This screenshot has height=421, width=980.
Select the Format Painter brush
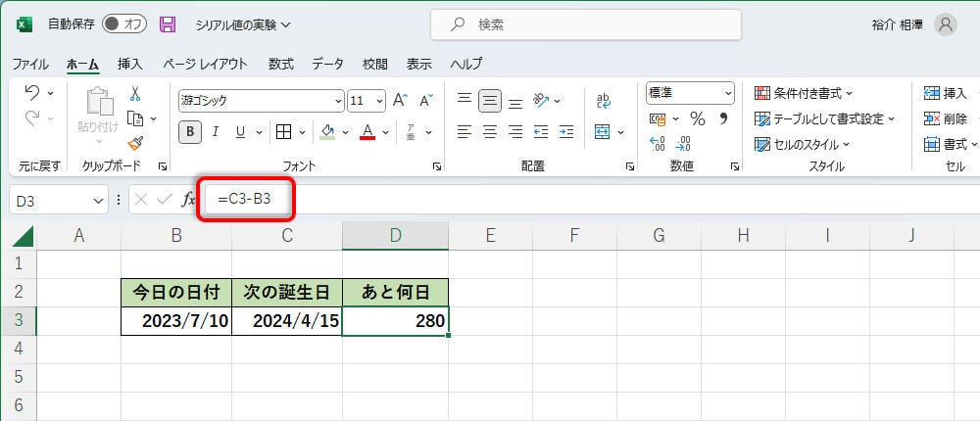135,143
